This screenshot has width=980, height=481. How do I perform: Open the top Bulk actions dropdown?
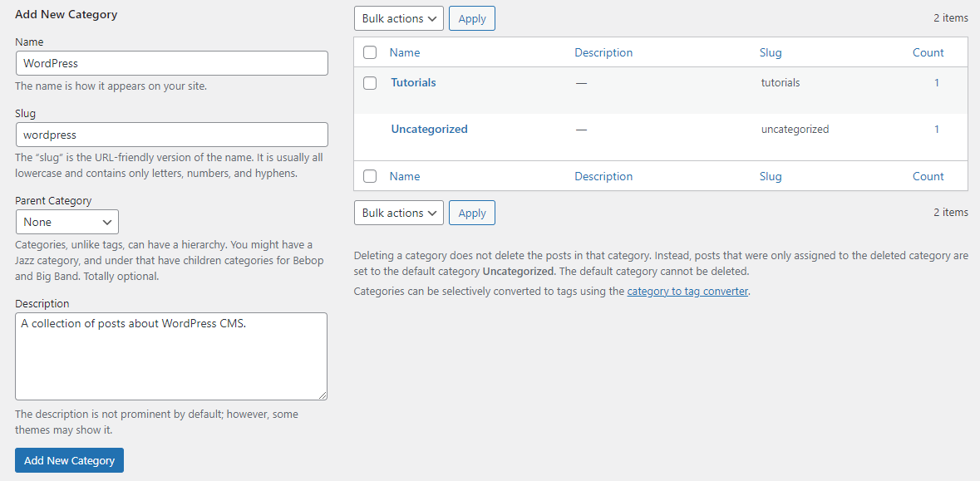coord(398,17)
